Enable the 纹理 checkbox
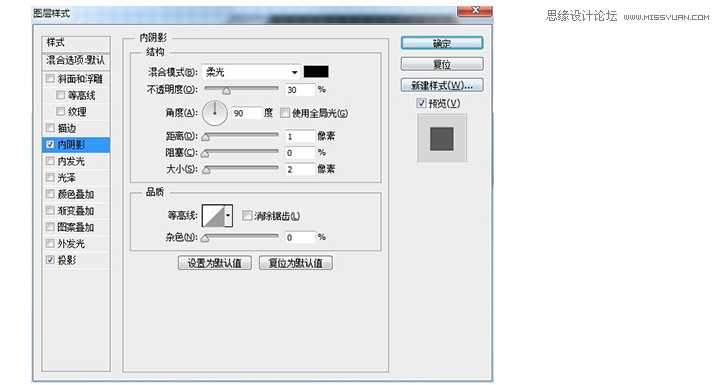The width and height of the screenshot is (720, 385). (x=60, y=112)
